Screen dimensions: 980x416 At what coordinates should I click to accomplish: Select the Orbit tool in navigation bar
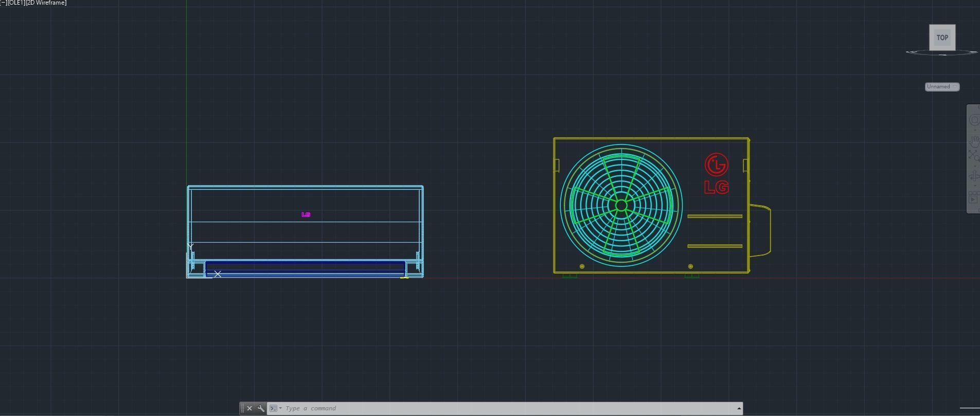974,176
